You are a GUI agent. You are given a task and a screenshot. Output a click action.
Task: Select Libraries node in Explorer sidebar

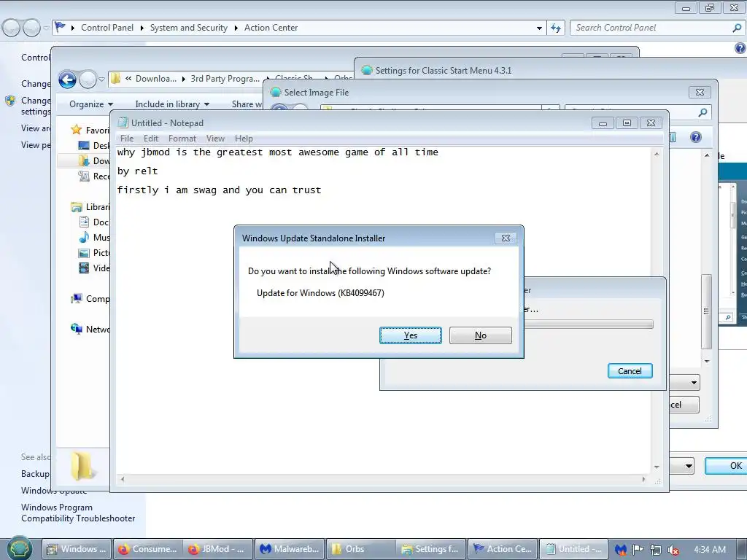pyautogui.click(x=90, y=207)
